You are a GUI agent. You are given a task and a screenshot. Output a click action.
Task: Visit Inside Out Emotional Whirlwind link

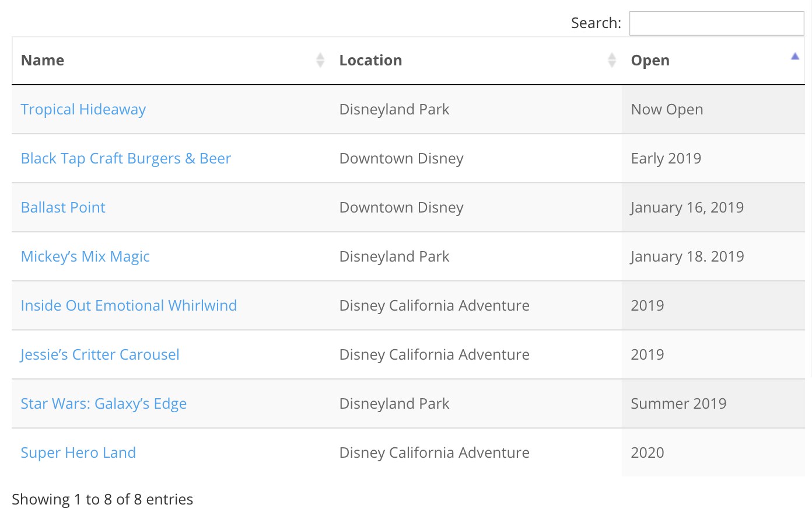click(129, 306)
